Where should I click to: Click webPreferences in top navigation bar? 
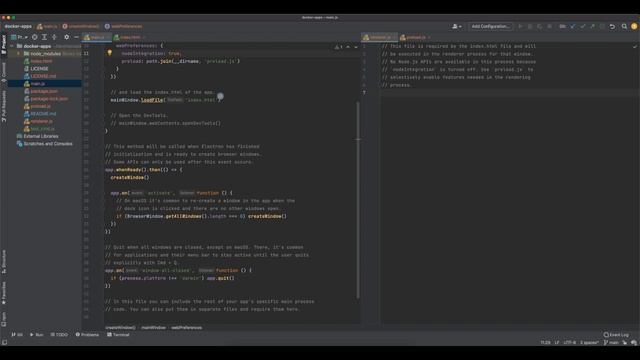coord(124,26)
